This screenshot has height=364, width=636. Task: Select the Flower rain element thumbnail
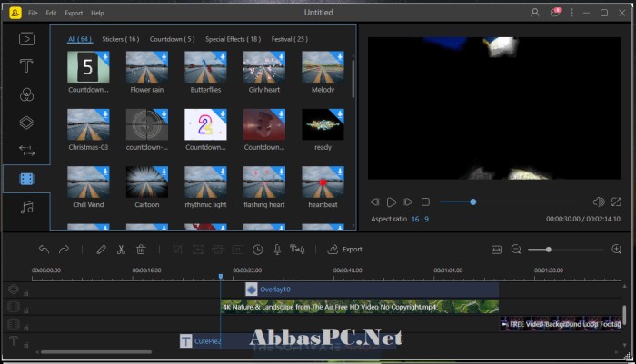(147, 67)
